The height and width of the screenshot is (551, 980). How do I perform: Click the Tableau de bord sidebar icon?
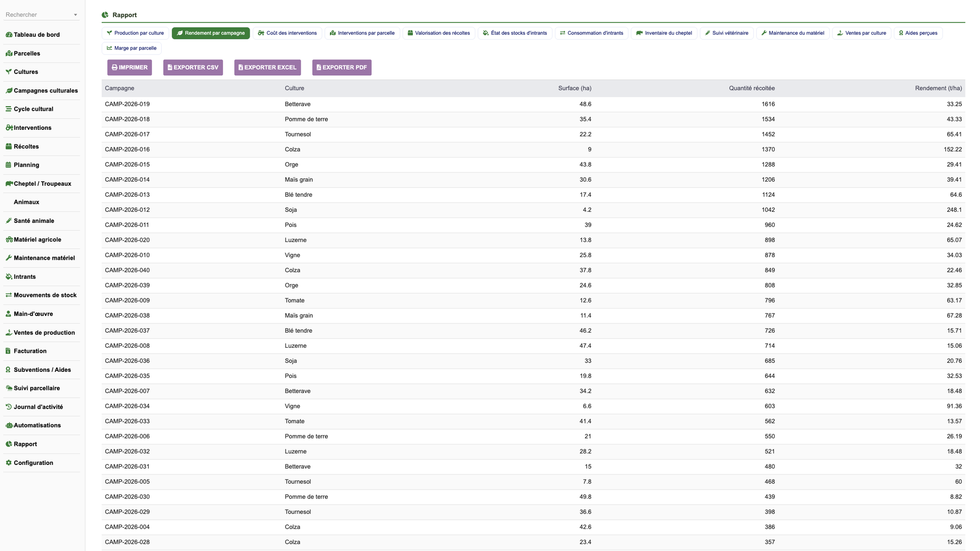[x=9, y=35]
